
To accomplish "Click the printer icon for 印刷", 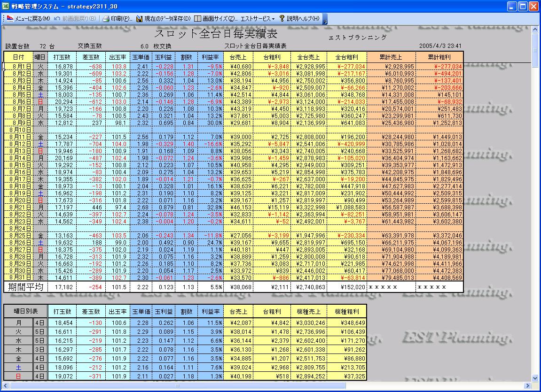I will click(106, 19).
